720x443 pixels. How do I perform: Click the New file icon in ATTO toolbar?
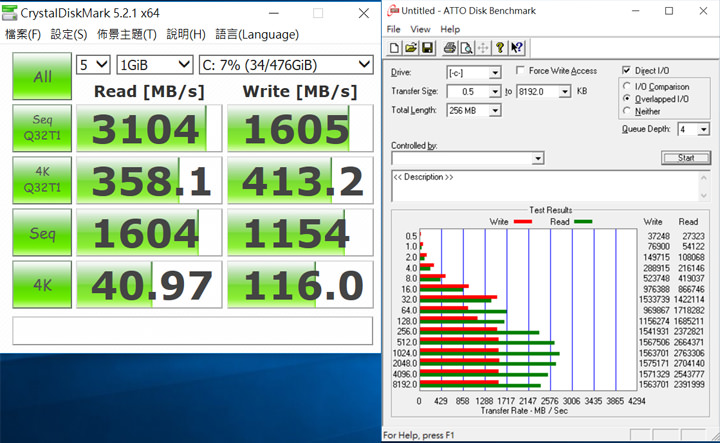point(395,48)
